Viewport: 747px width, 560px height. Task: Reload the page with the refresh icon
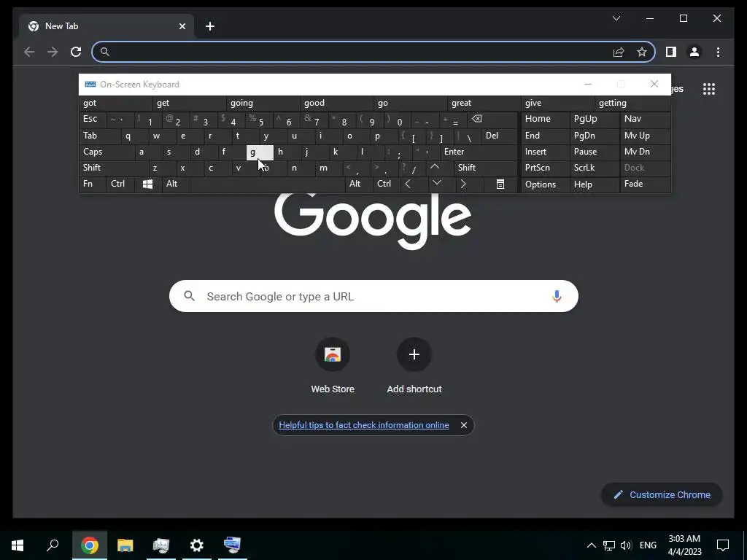pyautogui.click(x=76, y=52)
